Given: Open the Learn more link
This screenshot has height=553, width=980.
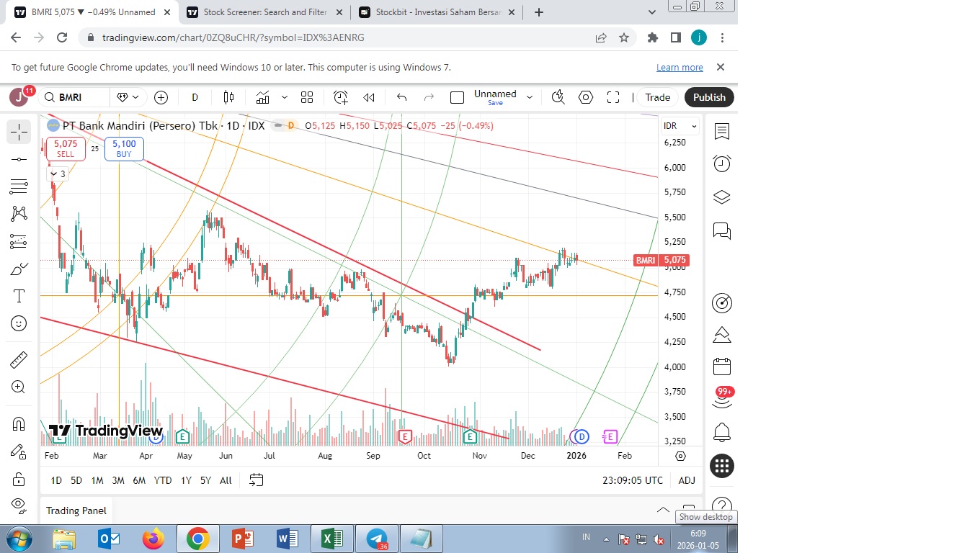Looking at the screenshot, I should tap(680, 67).
